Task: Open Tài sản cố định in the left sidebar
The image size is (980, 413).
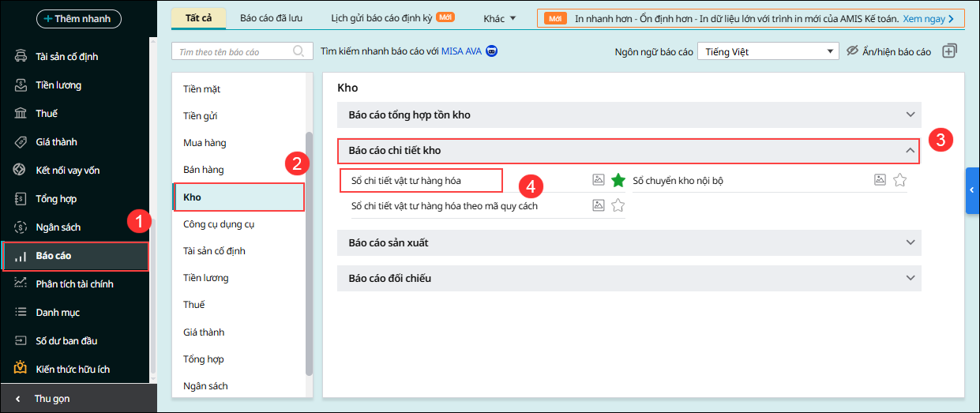Action: pos(67,56)
